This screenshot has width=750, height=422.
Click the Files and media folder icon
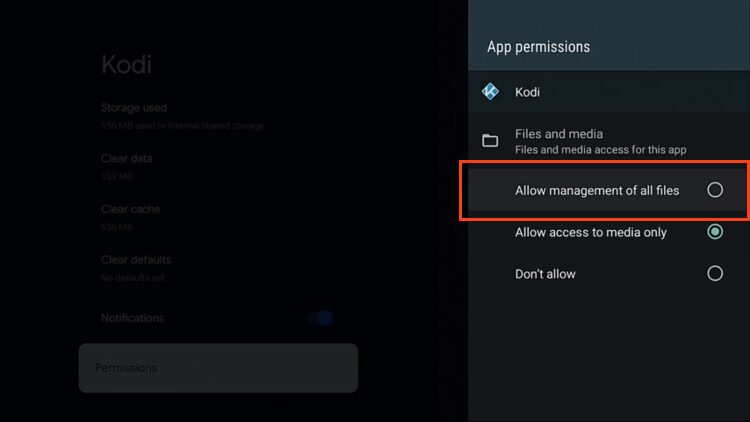point(490,141)
